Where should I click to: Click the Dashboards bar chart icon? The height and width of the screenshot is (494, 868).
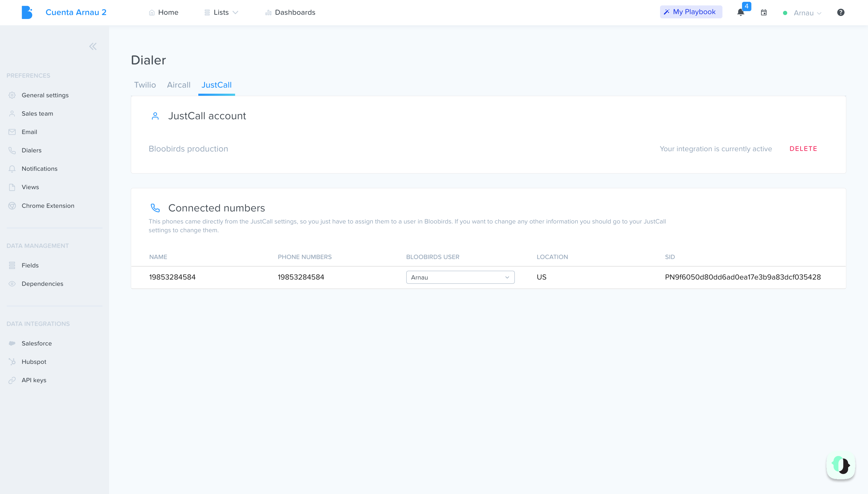click(x=268, y=13)
